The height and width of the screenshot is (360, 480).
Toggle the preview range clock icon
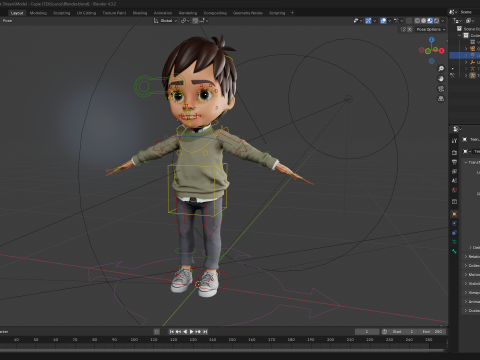384,332
